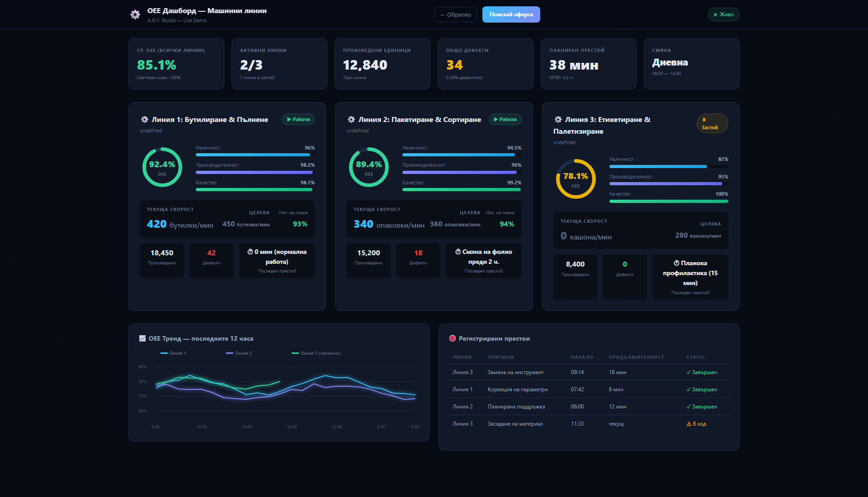Click the Линия 1 Наличност 96% progress bar
868x497 pixels.
click(x=255, y=155)
